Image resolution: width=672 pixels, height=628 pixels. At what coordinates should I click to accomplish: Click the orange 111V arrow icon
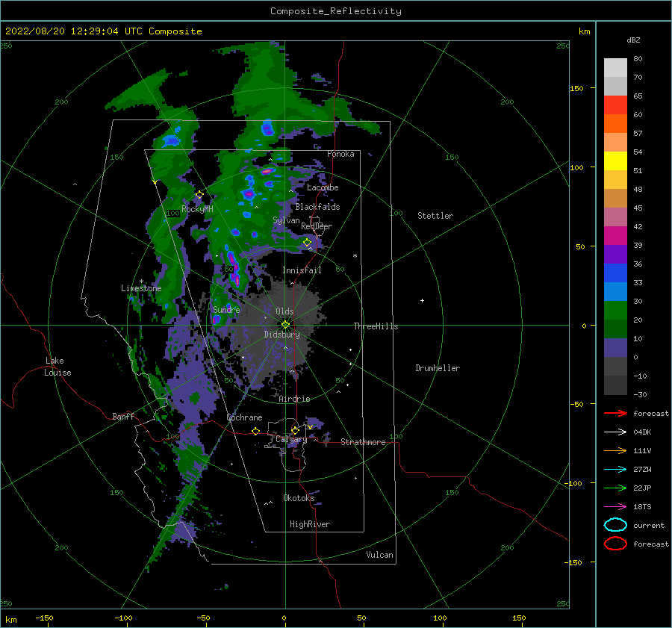click(615, 450)
